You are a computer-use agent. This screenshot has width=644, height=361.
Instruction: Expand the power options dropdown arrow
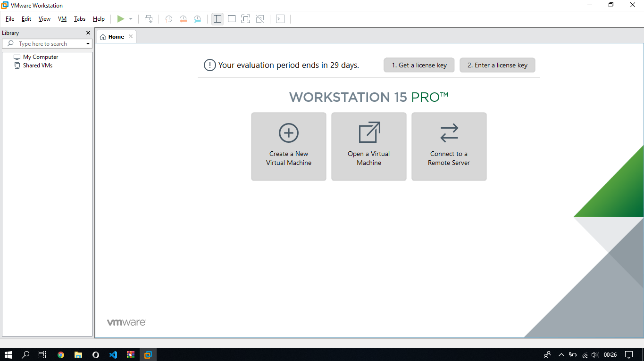click(131, 19)
